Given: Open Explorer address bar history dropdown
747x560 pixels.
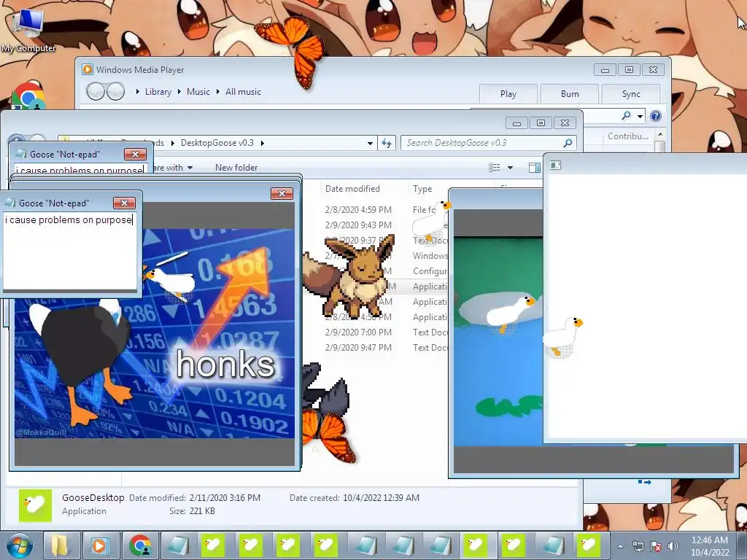Looking at the screenshot, I should pos(370,143).
